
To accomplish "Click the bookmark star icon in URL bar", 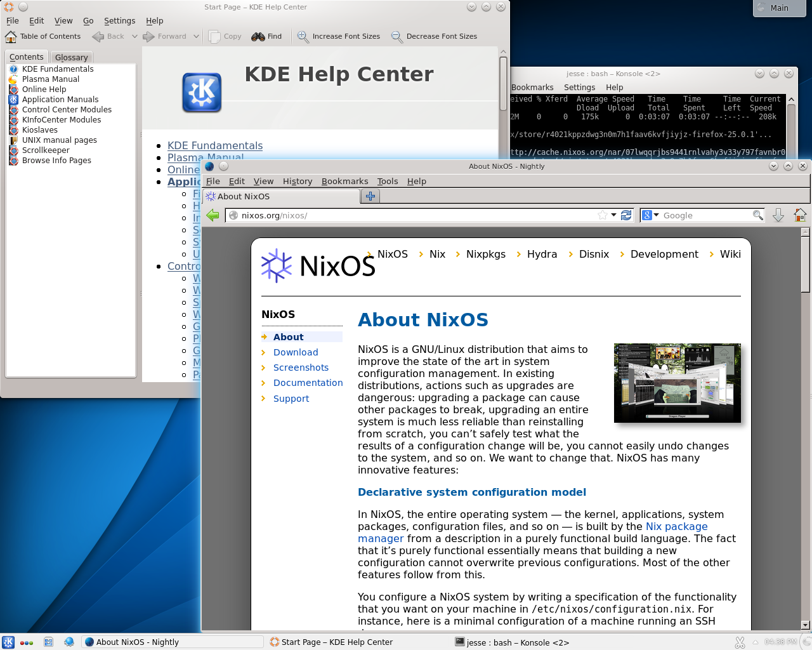I will click(603, 215).
